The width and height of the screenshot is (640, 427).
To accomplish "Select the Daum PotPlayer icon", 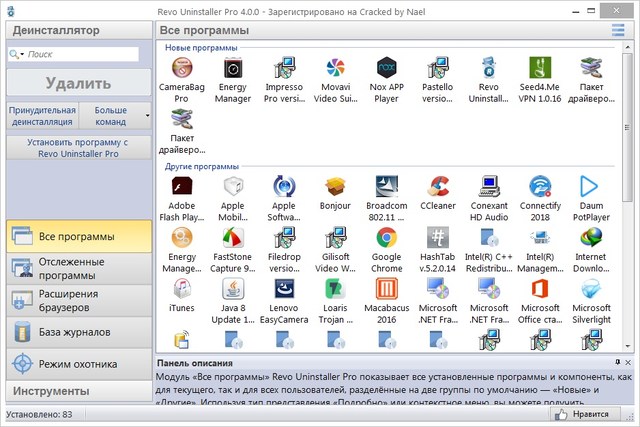I will (591, 186).
